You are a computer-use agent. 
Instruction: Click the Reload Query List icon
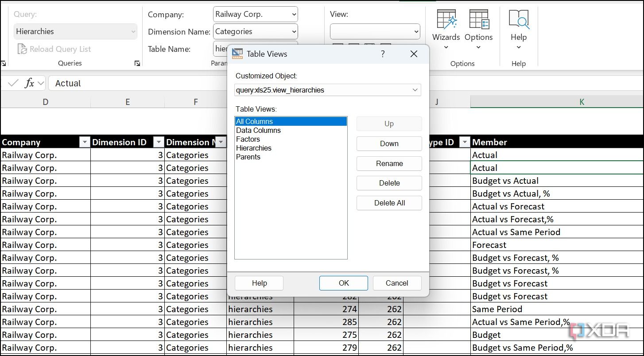tap(22, 49)
